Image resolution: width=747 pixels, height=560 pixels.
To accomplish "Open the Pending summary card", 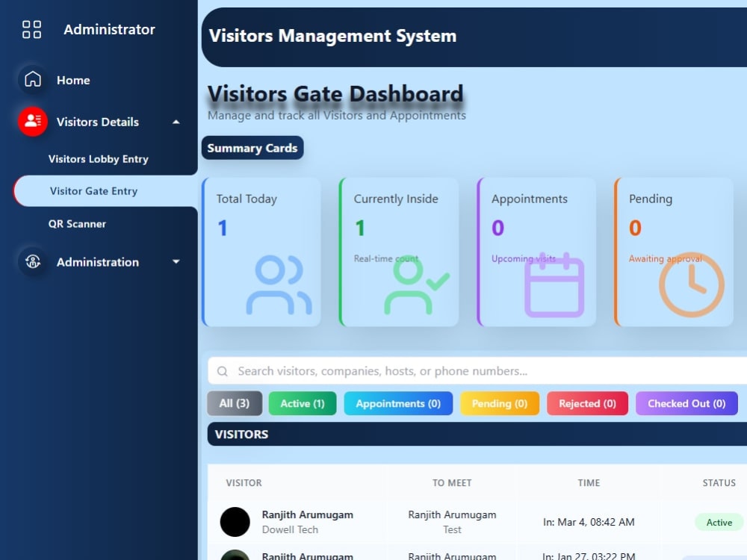I will [x=674, y=252].
